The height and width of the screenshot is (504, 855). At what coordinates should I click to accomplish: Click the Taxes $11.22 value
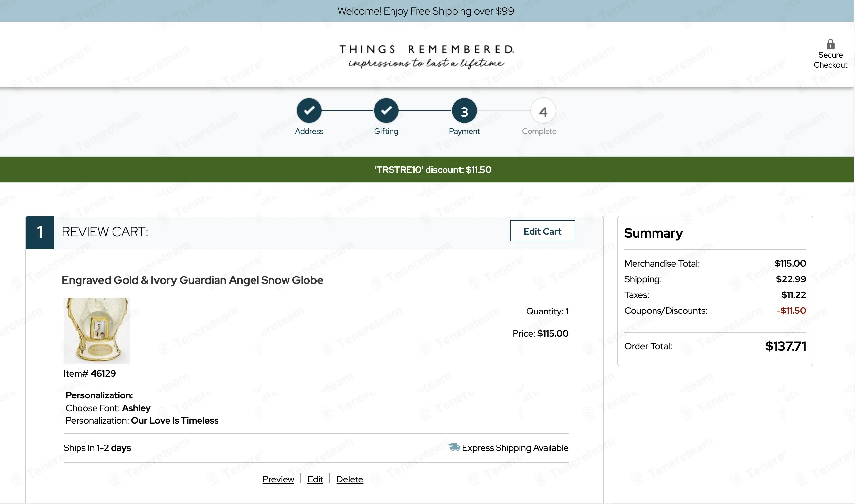point(794,295)
